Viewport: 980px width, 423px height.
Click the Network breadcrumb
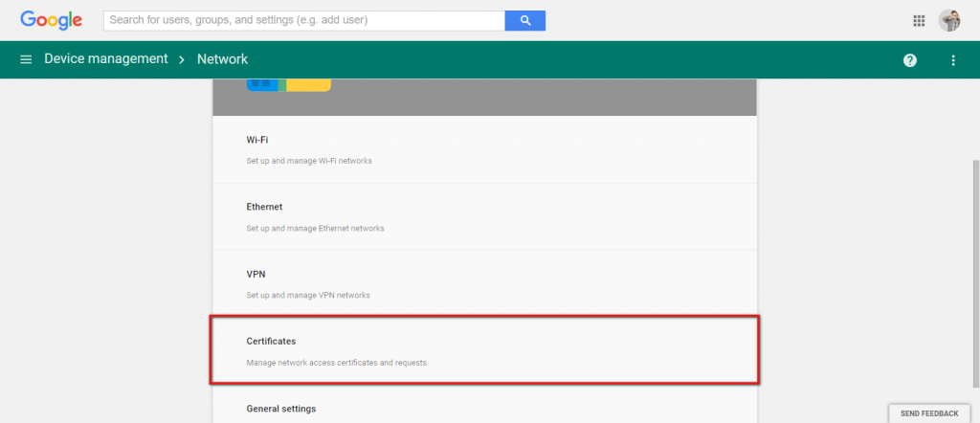pos(222,59)
